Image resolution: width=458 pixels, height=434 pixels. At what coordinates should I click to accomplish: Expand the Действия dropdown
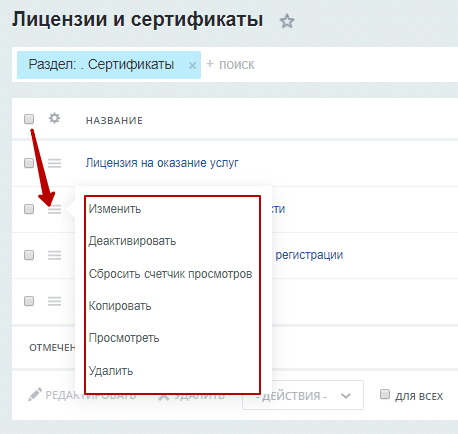click(x=303, y=396)
